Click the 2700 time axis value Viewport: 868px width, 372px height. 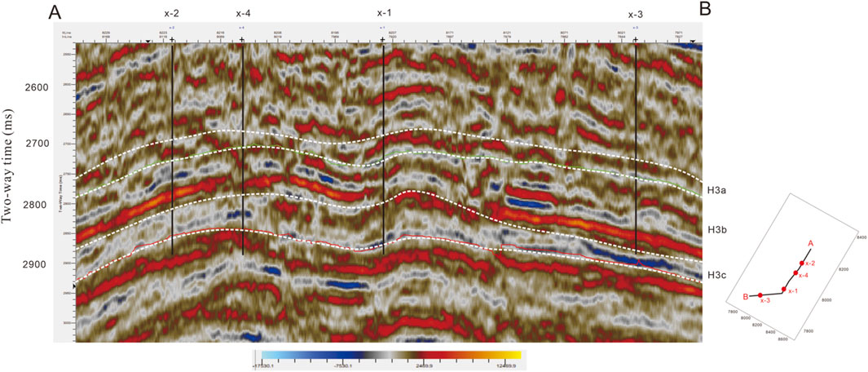(x=37, y=144)
